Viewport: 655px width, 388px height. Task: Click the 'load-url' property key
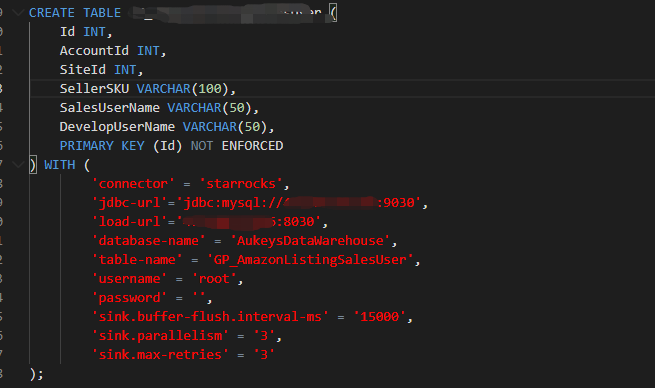pos(129,222)
